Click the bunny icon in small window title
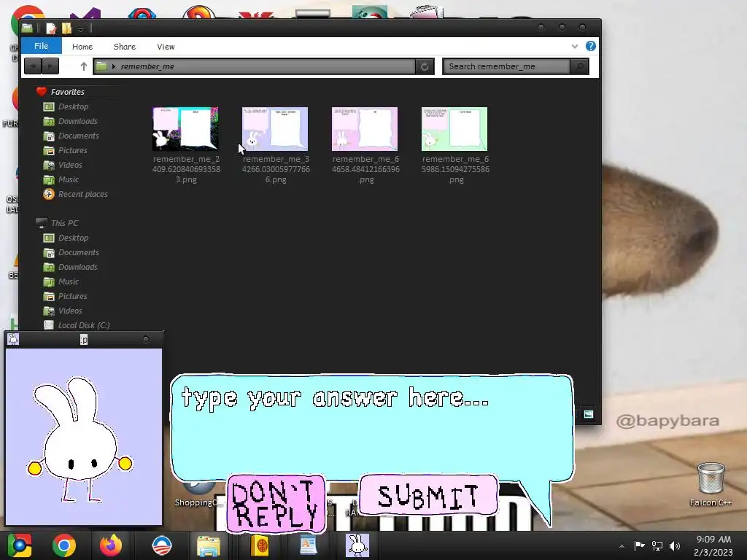The height and width of the screenshot is (560, 747). pyautogui.click(x=13, y=339)
